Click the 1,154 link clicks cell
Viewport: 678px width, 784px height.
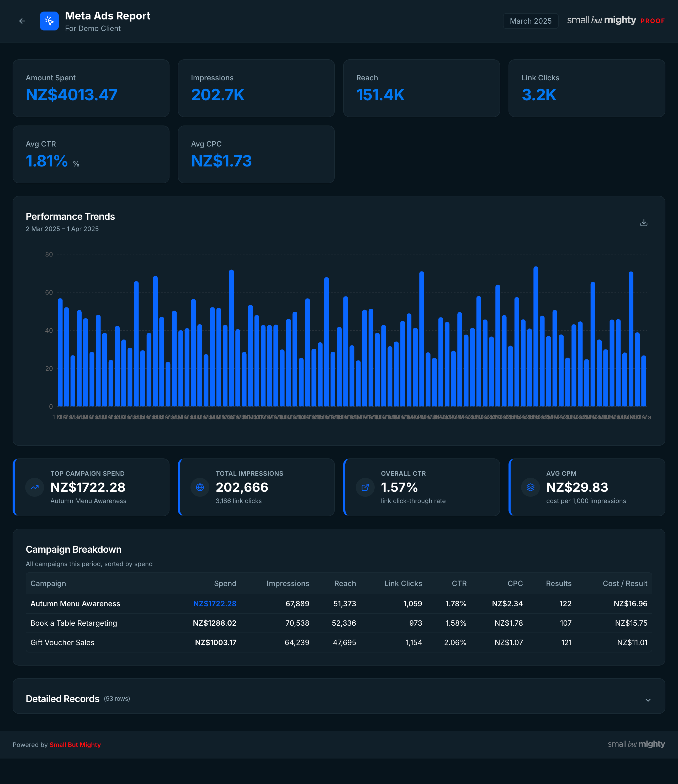click(x=414, y=642)
